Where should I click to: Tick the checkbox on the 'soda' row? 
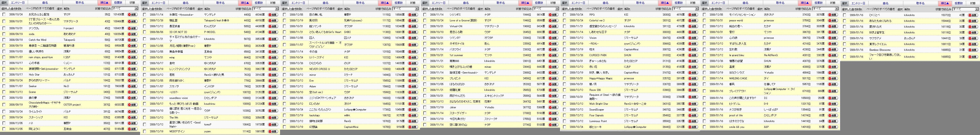tap(4, 34)
